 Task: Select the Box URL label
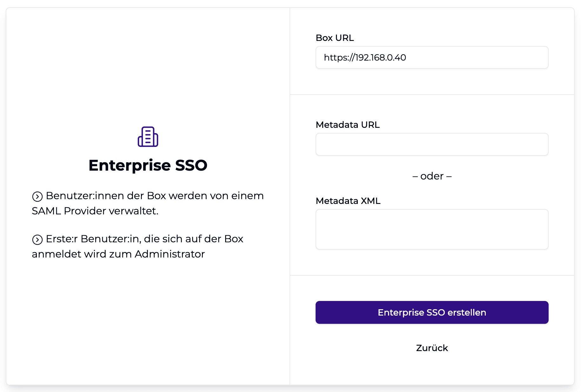click(x=335, y=38)
